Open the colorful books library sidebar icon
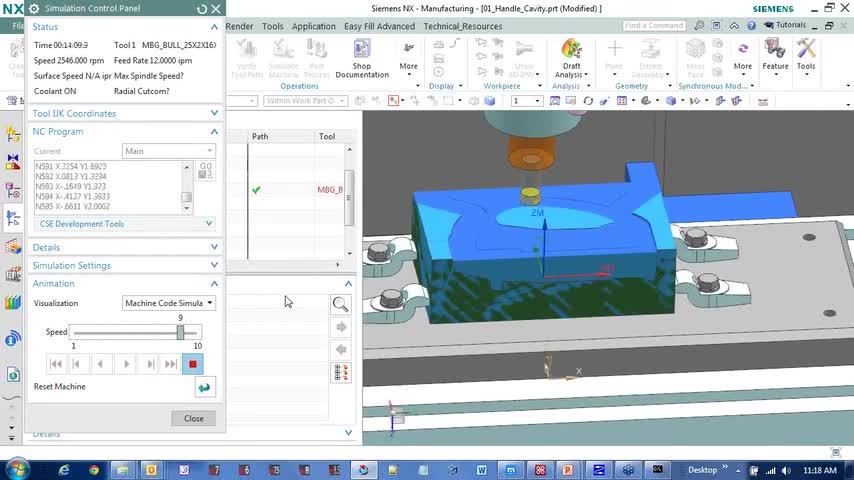 [x=13, y=302]
